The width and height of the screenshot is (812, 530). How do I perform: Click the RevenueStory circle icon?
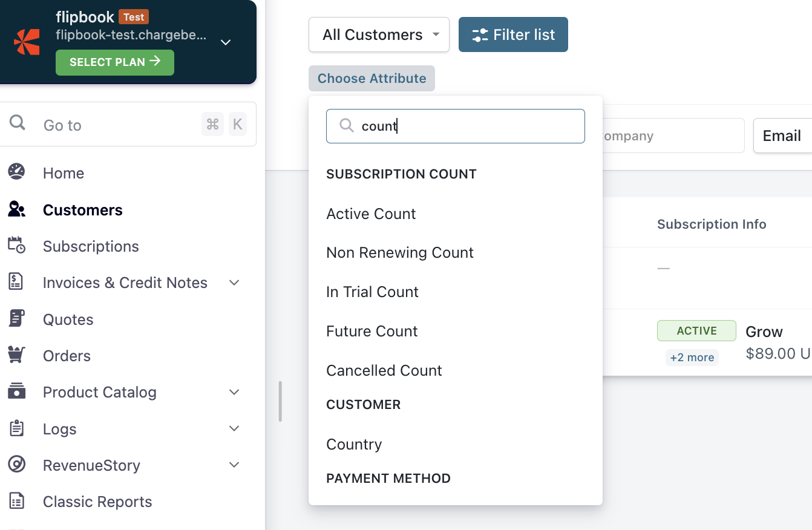16,465
